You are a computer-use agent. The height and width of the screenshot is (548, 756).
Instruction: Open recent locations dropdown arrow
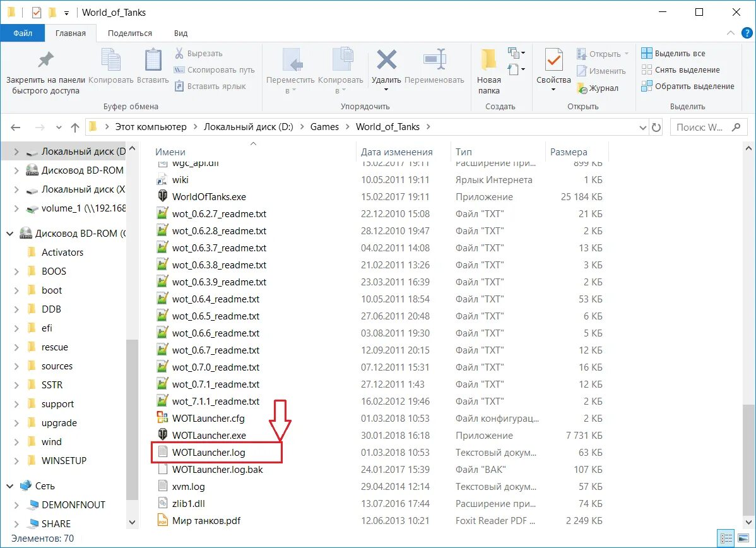click(59, 128)
